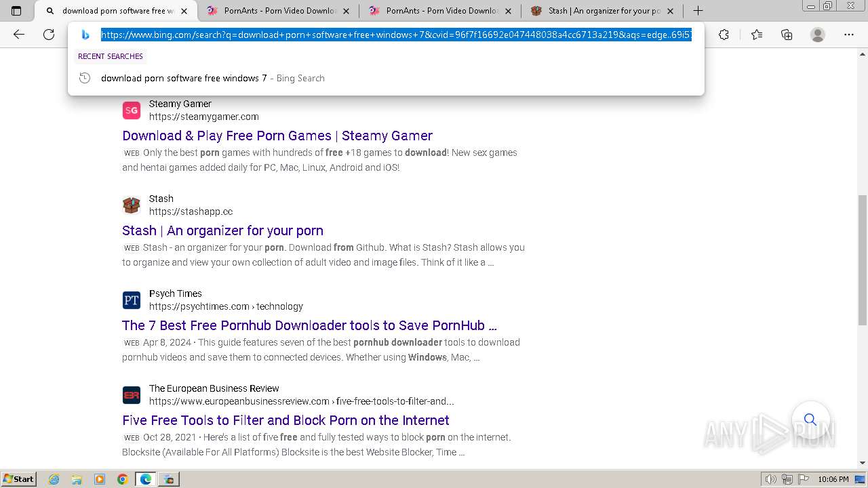The height and width of the screenshot is (488, 868).
Task: Click the scrollbar down arrow
Action: pos(863,464)
